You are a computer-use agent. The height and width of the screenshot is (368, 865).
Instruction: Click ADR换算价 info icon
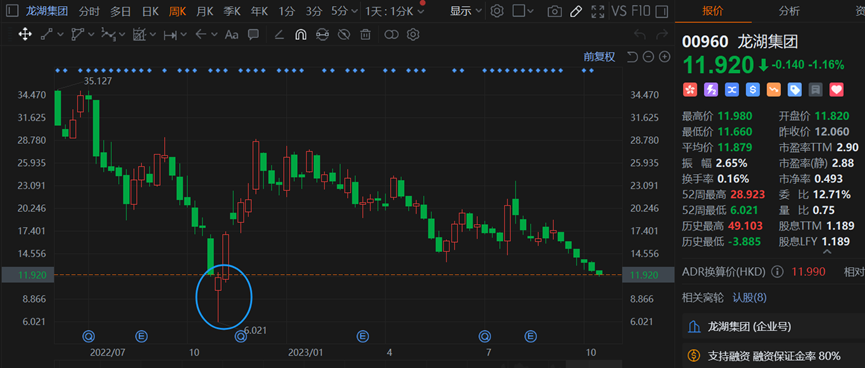point(777,271)
